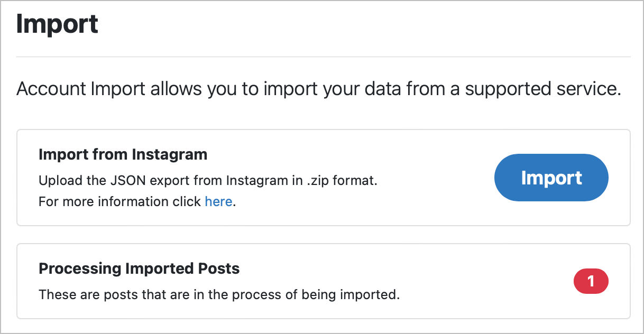
Task: Check the red processing notification counter
Action: 591,281
